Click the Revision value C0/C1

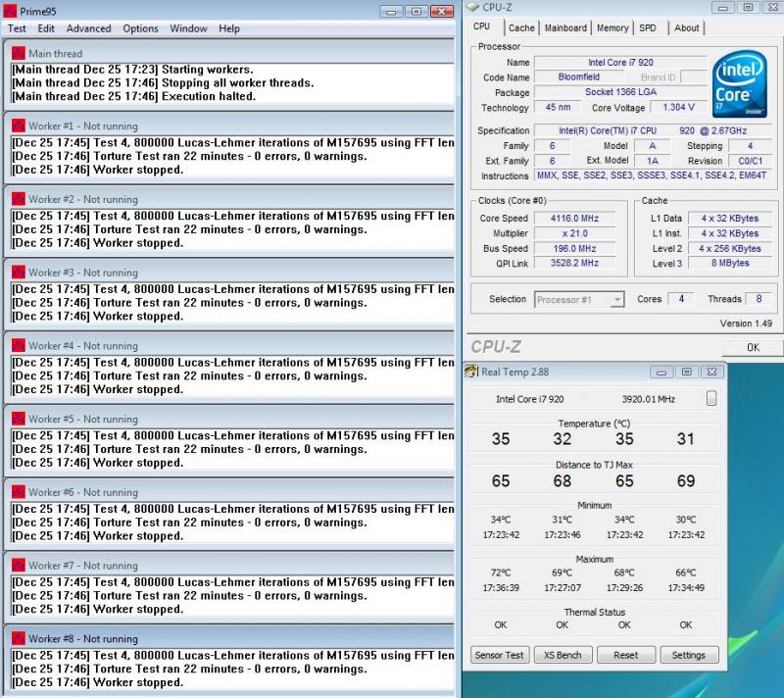pyautogui.click(x=750, y=161)
